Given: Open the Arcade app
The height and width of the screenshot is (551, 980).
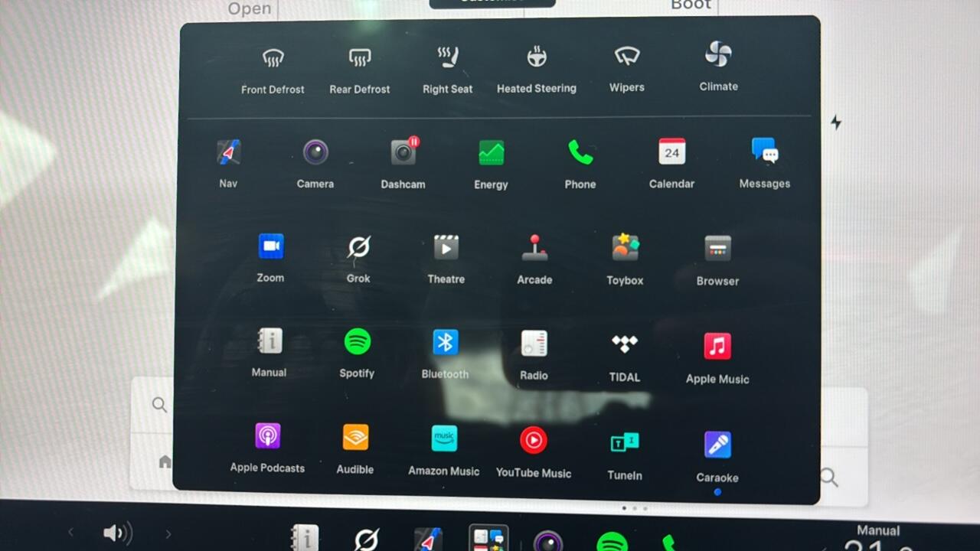Looking at the screenshot, I should [534, 259].
